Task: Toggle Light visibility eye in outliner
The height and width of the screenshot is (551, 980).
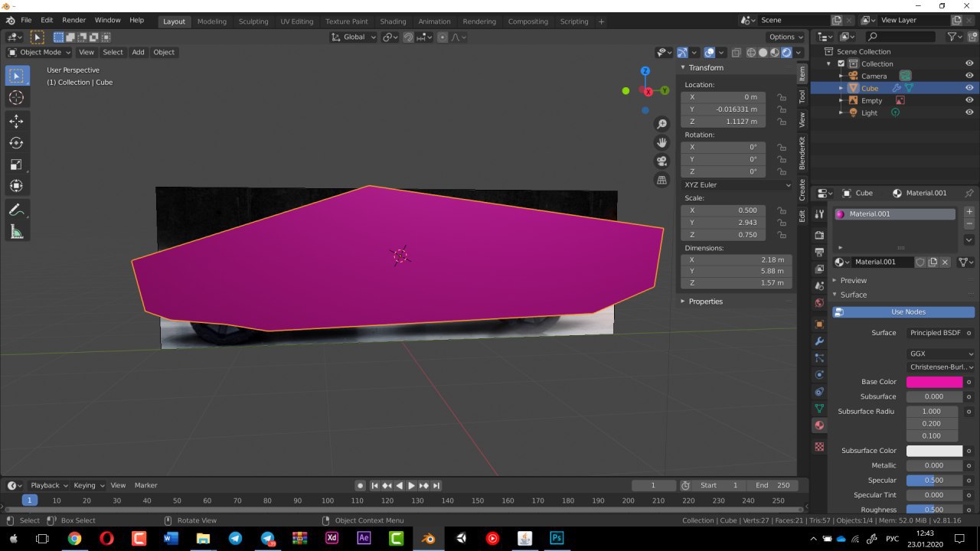Action: point(969,112)
